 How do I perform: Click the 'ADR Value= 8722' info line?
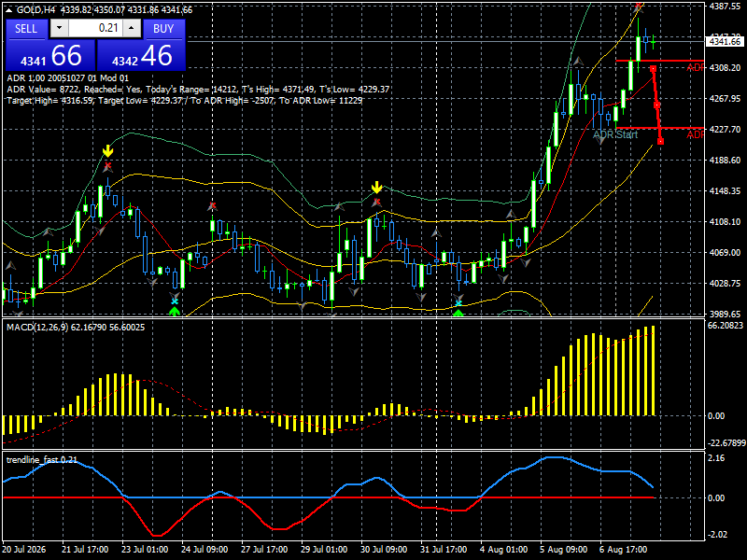pos(198,89)
